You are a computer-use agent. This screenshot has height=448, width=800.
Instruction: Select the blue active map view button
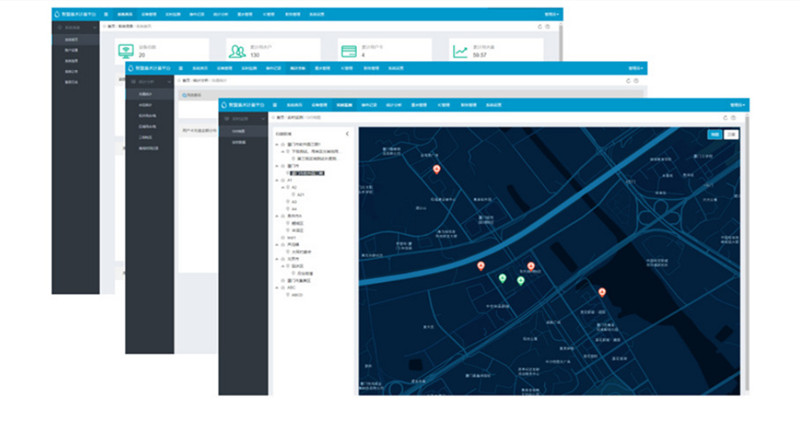pos(714,133)
